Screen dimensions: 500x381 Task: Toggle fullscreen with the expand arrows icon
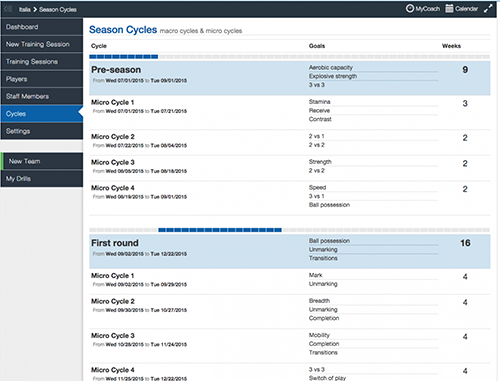click(488, 9)
